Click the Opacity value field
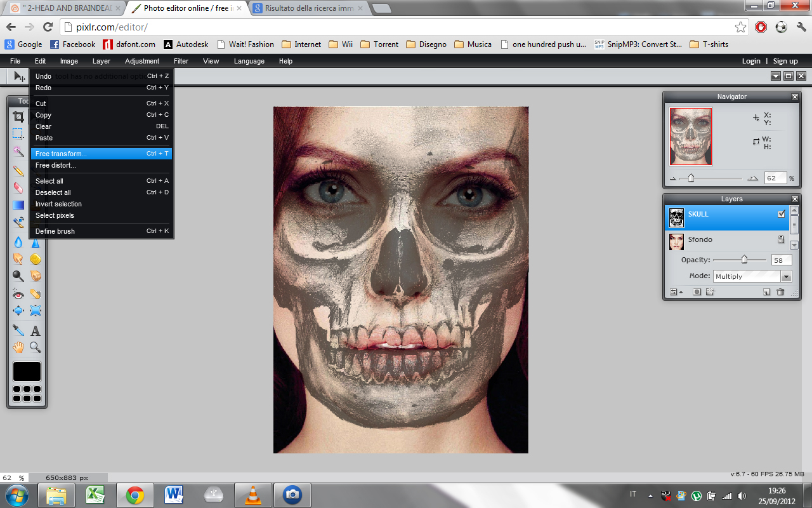 (782, 260)
